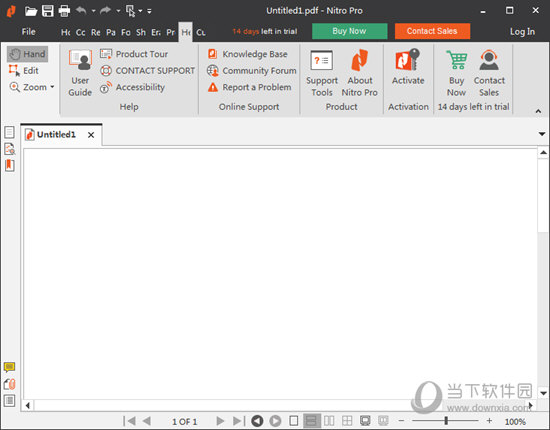Click the zoom slider handle
This screenshot has height=430, width=550.
coord(446,420)
